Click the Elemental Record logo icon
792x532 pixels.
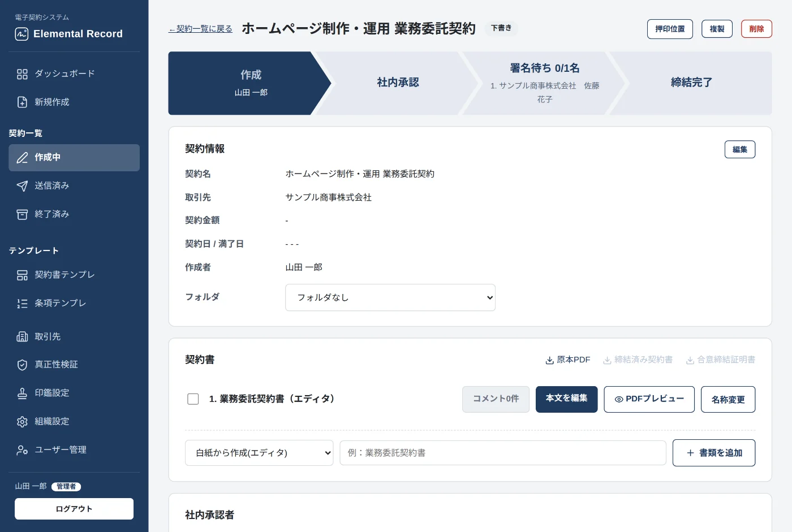point(21,34)
